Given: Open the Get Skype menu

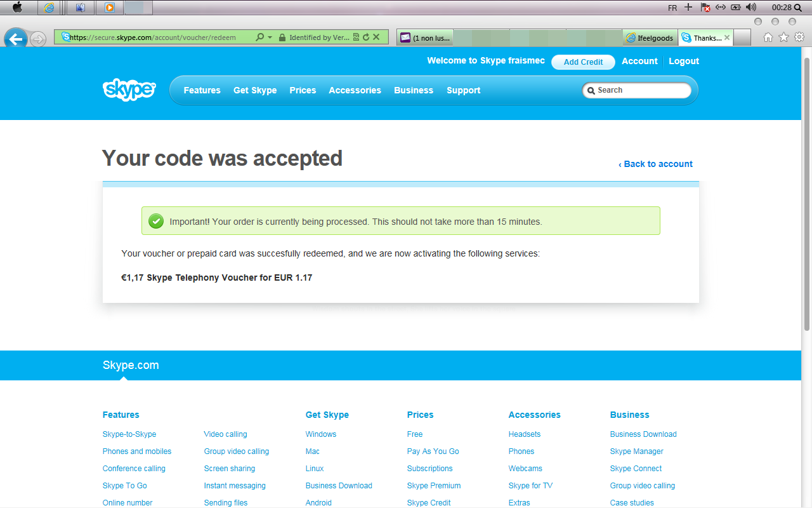Looking at the screenshot, I should [255, 90].
